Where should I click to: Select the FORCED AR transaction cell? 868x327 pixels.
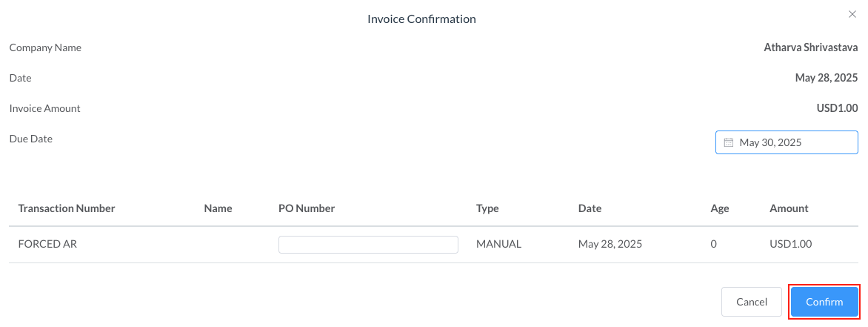47,243
